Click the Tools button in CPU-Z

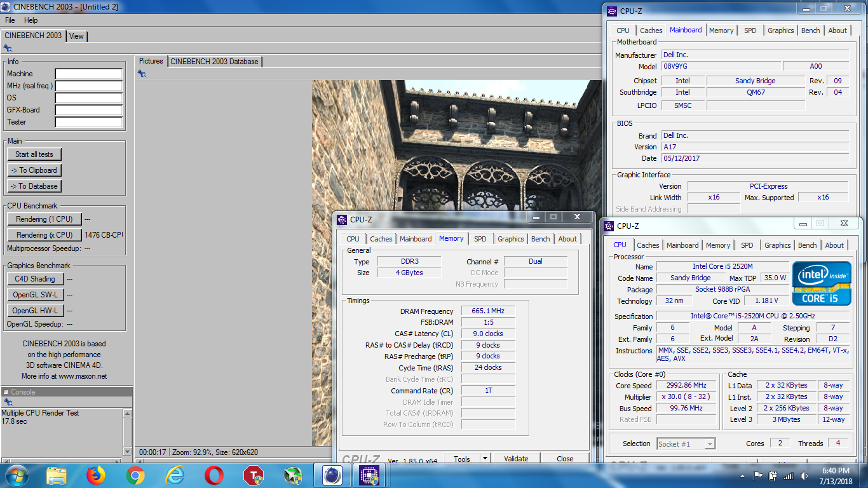click(462, 458)
